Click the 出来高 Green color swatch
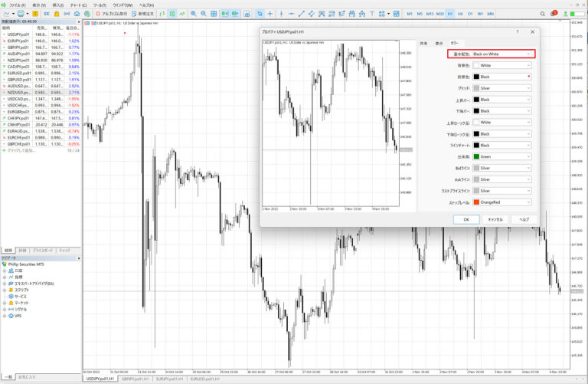 coord(476,157)
